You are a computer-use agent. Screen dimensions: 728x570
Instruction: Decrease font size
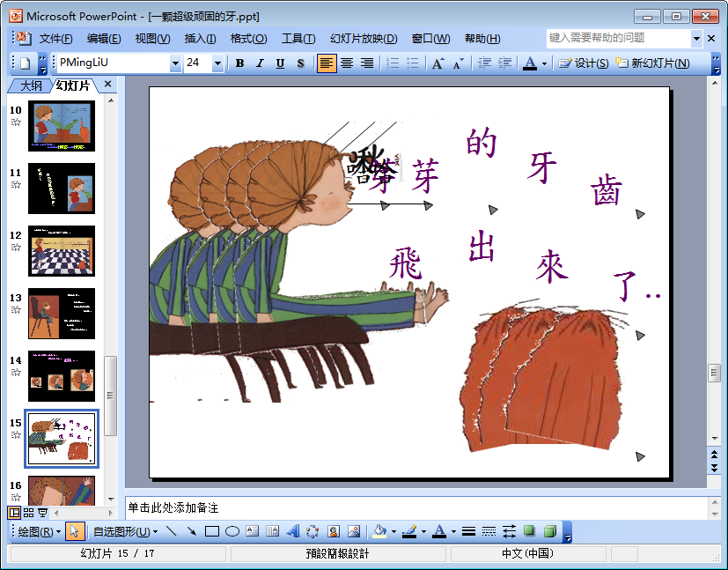tap(459, 63)
